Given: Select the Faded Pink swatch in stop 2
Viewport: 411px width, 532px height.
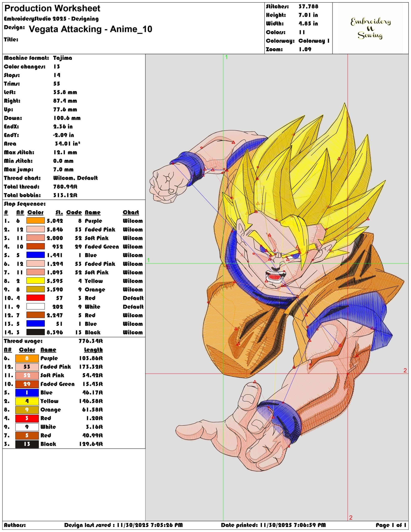Looking at the screenshot, I should 36,229.
